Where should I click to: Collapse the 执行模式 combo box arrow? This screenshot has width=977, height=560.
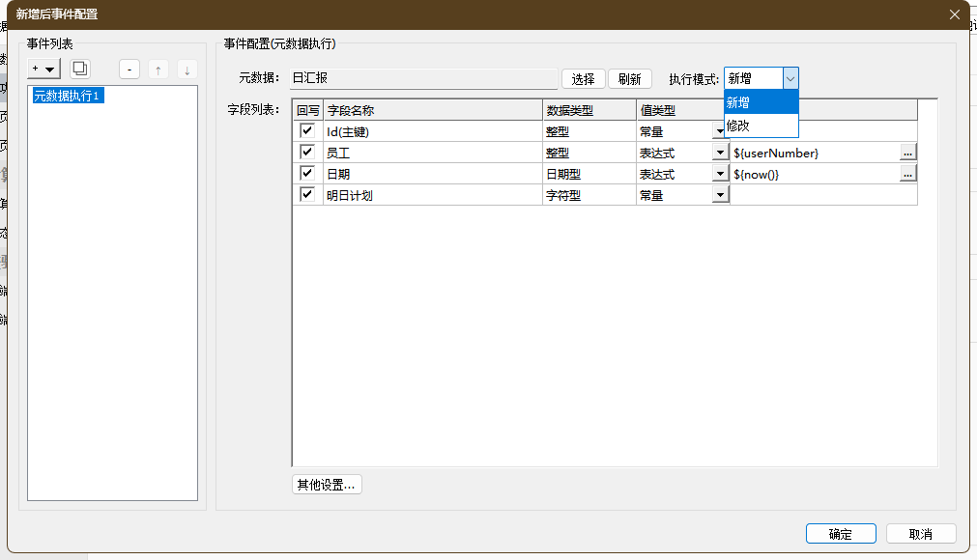coord(790,79)
